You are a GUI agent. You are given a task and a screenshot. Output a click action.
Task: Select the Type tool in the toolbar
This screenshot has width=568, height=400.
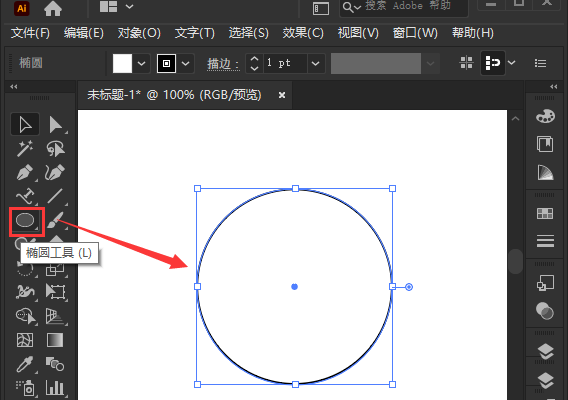coord(25,196)
